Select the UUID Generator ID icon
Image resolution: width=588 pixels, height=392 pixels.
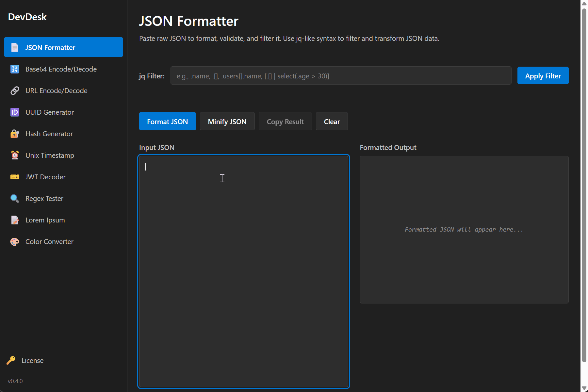(15, 112)
